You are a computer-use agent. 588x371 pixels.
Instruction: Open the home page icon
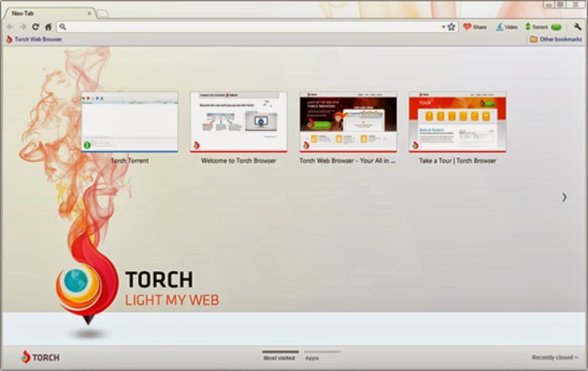coord(49,27)
